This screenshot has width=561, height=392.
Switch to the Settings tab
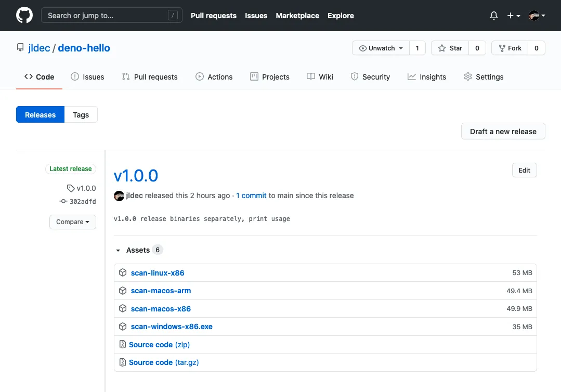[x=489, y=76]
